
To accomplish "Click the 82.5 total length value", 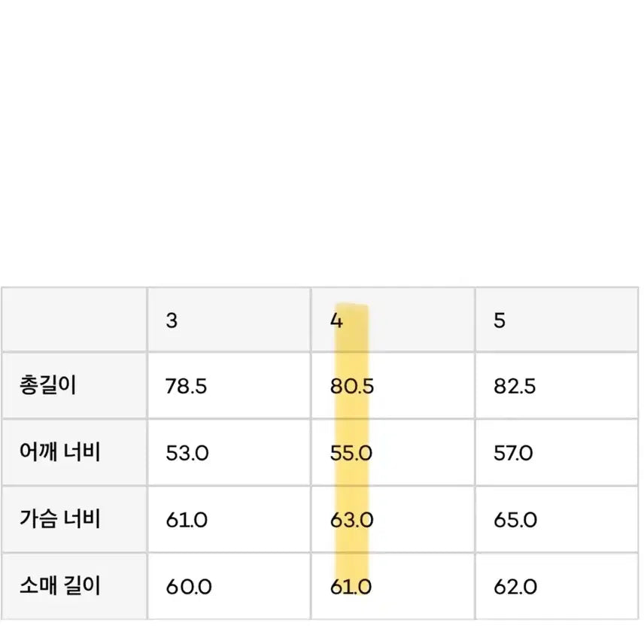I will [515, 387].
